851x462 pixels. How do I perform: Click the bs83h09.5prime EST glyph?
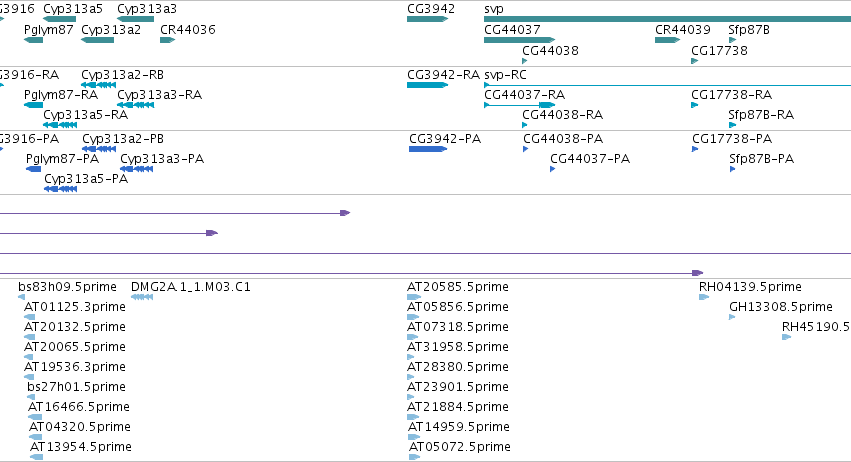(x=21, y=297)
